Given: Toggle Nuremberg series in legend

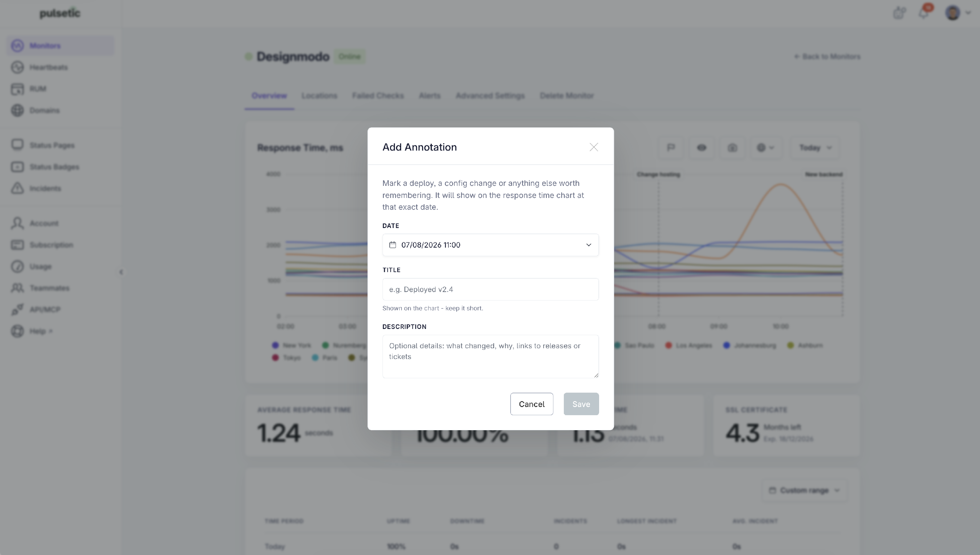Looking at the screenshot, I should pos(344,345).
